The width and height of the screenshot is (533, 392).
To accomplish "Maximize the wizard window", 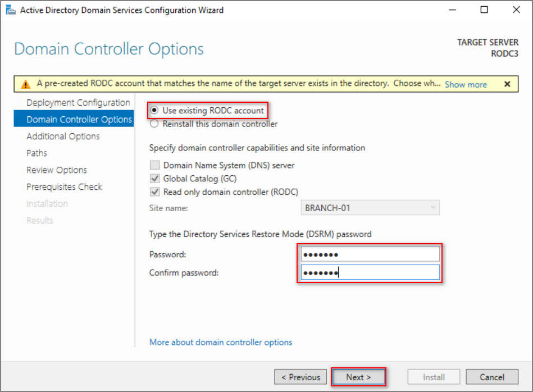I will pyautogui.click(x=484, y=10).
